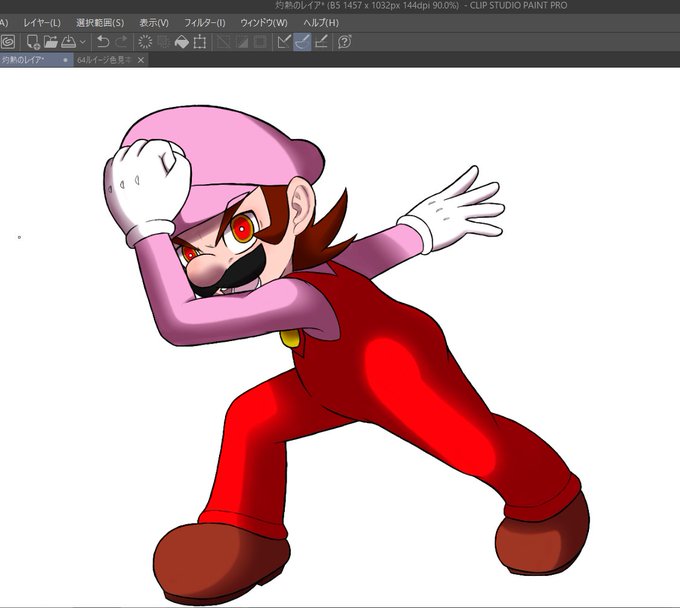Click the Scale/Rotate transform icon
Viewport: 680px width, 608px height.
click(199, 42)
